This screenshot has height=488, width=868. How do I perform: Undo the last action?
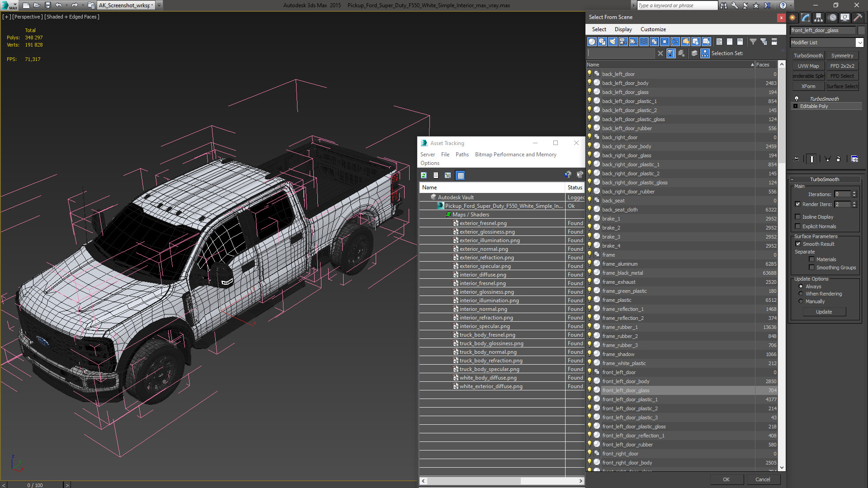[59, 5]
